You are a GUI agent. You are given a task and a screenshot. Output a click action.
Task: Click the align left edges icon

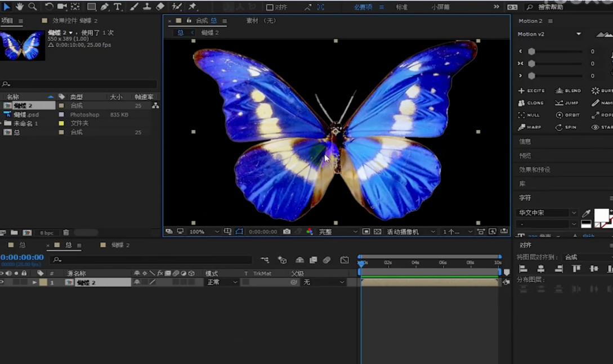pyautogui.click(x=523, y=269)
